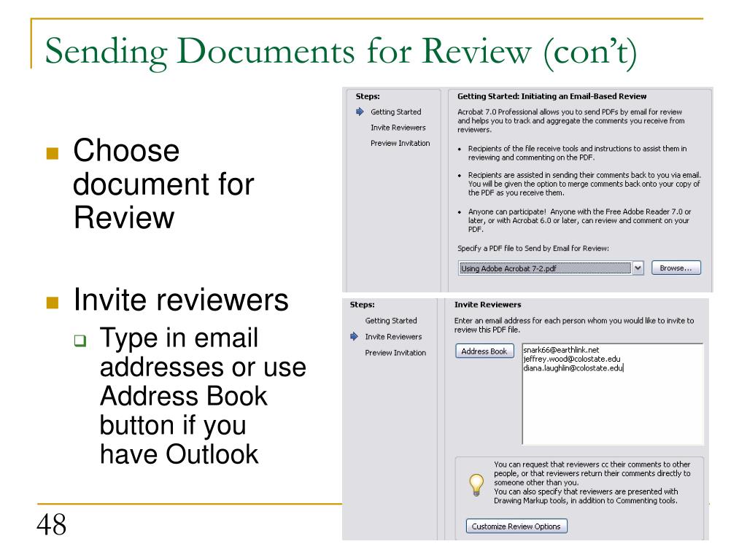
Task: Select Invite Reviewers step in lower wizard
Action: [x=393, y=337]
